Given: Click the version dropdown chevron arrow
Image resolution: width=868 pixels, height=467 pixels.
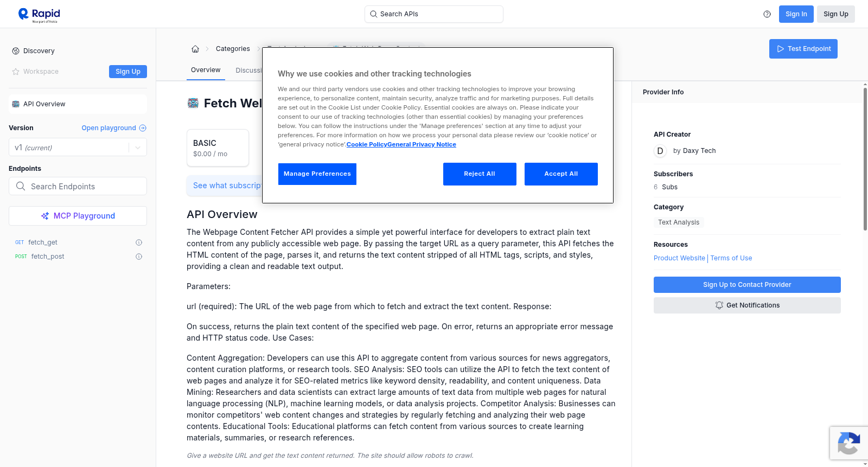Looking at the screenshot, I should [138, 148].
